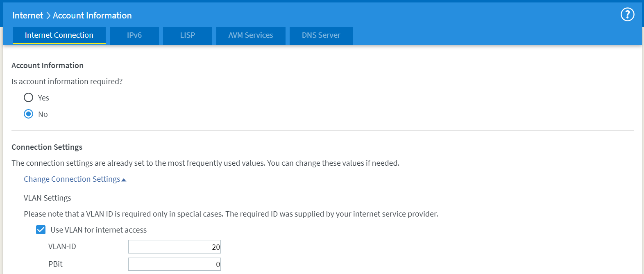Click the Use VLAN checkbox label text

coord(98,230)
